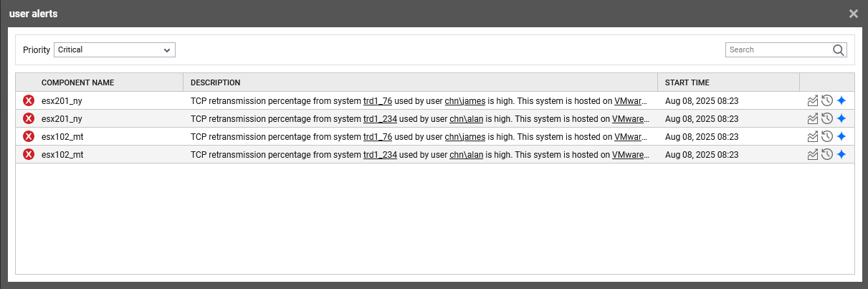
Task: Close the user alerts dialog
Action: click(x=853, y=14)
